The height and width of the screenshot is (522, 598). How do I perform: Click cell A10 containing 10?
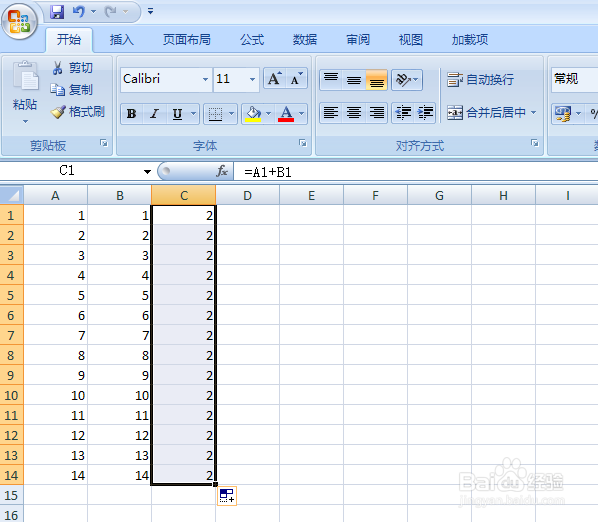(x=56, y=395)
